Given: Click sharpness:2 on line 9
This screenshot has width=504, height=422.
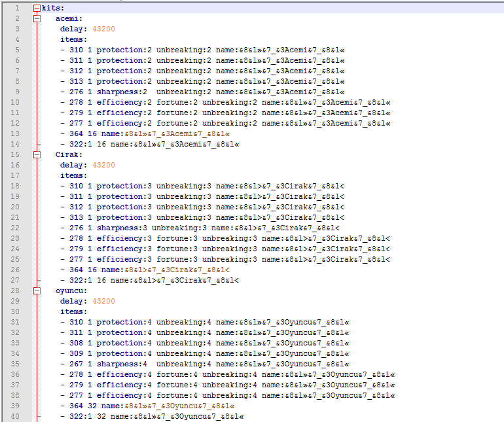Looking at the screenshot, I should [x=122, y=92].
